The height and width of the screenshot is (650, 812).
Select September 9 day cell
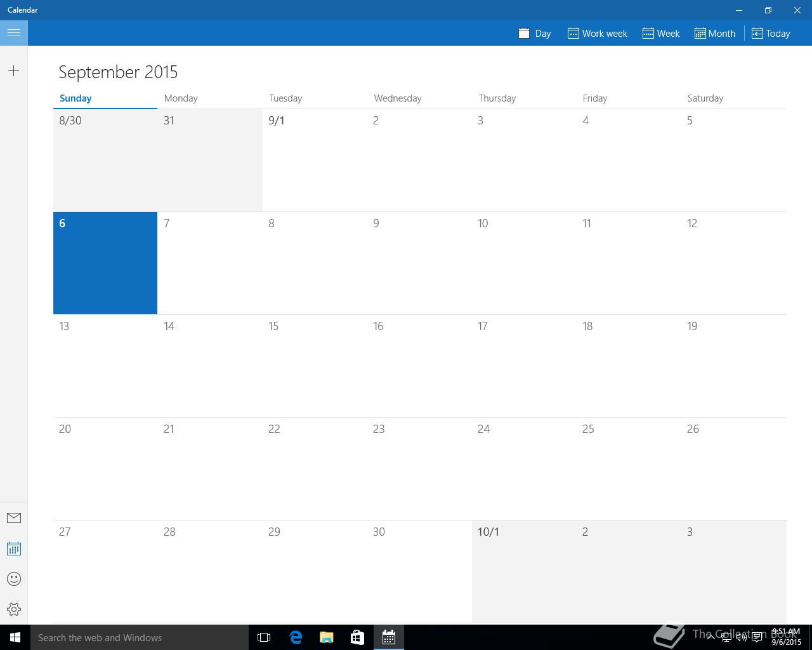coord(419,263)
